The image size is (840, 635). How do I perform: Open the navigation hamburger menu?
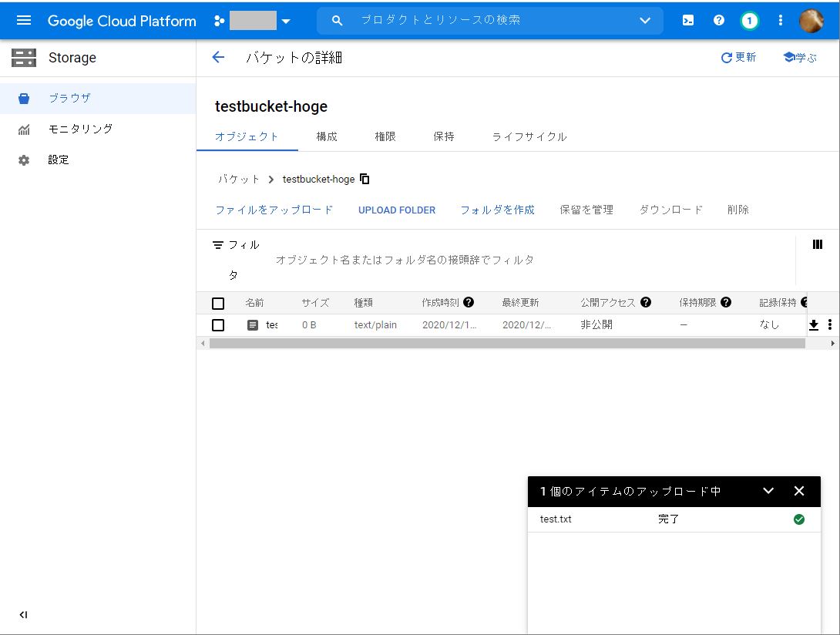23,21
